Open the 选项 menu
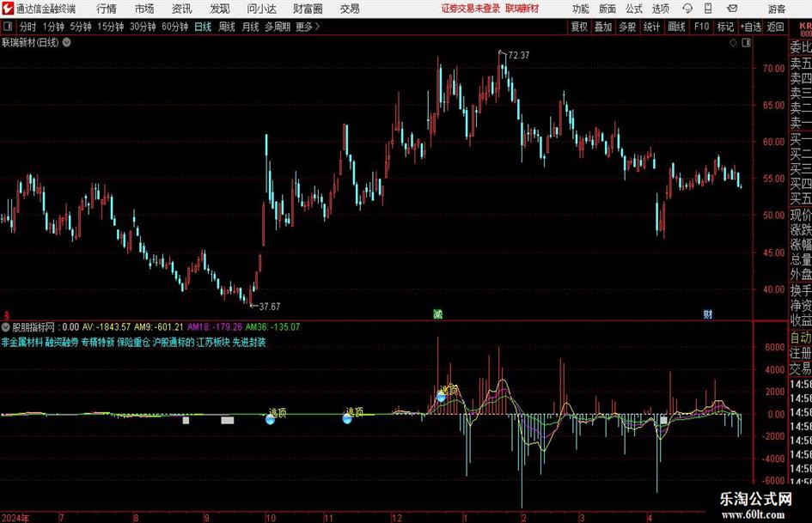The image size is (812, 523). tap(660, 9)
